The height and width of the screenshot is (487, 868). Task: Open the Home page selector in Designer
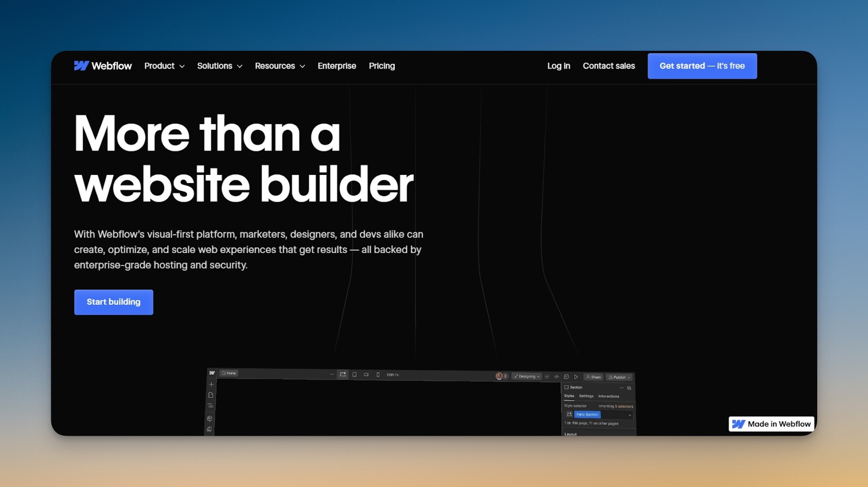[229, 373]
